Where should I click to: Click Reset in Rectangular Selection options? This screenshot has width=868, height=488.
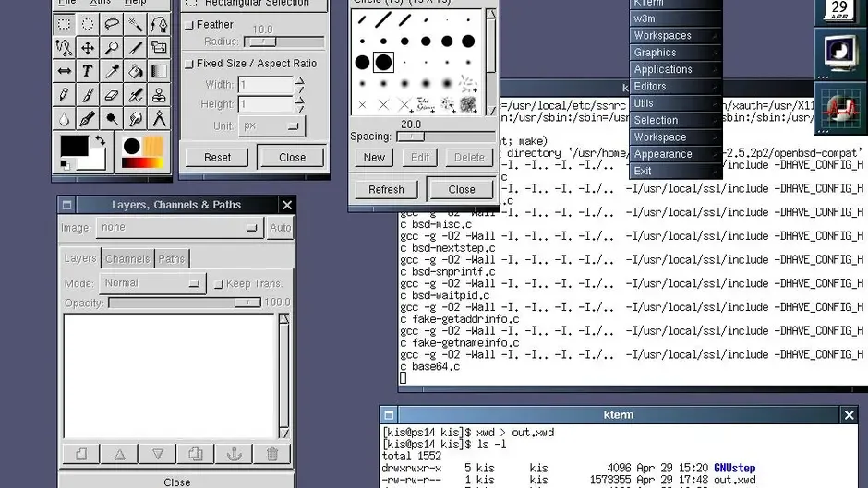tap(218, 158)
